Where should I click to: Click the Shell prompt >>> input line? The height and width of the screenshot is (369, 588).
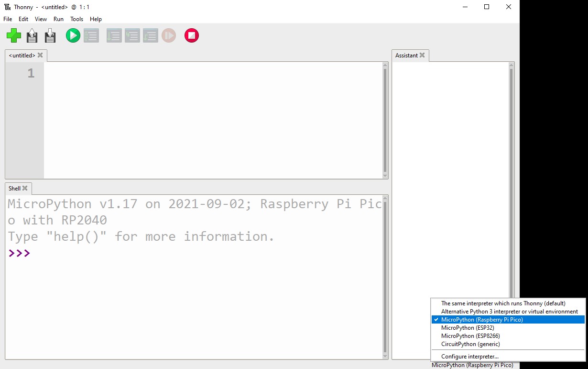pos(194,253)
